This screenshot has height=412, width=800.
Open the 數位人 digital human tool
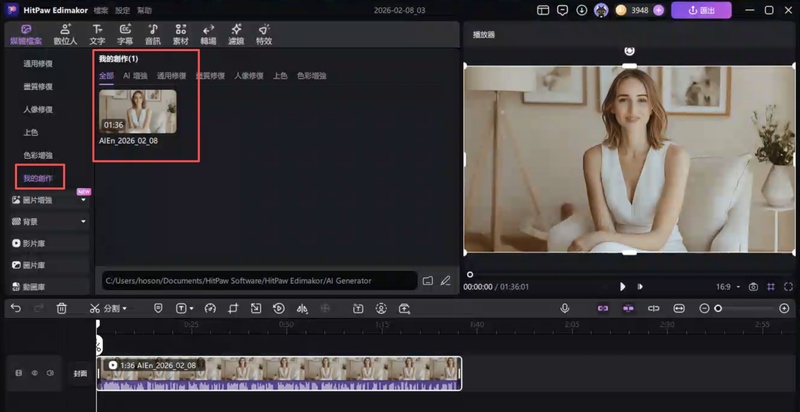(x=65, y=35)
